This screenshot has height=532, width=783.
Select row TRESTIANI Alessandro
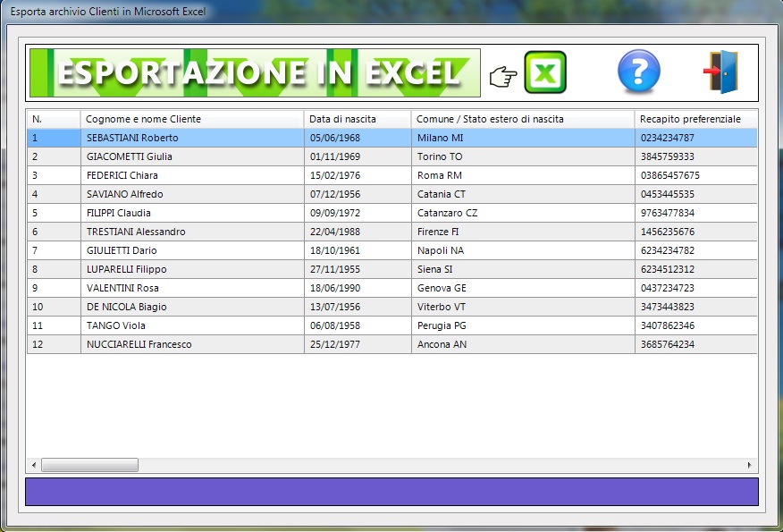pyautogui.click(x=392, y=232)
